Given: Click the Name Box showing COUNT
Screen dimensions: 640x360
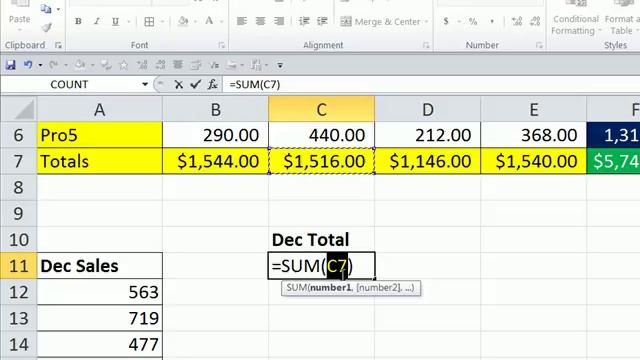Looking at the screenshot, I should (69, 84).
